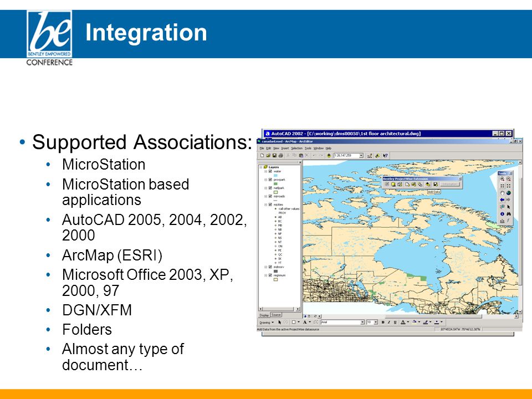The image size is (532, 399).
Task: Click the floppy save icon in ProjectWise Extension
Action: (436, 184)
